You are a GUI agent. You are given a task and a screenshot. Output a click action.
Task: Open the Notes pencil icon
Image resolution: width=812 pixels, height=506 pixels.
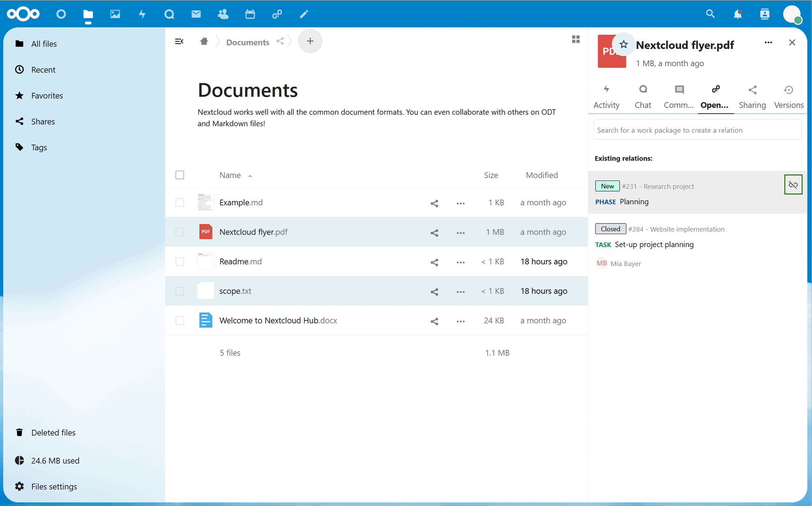tap(304, 13)
